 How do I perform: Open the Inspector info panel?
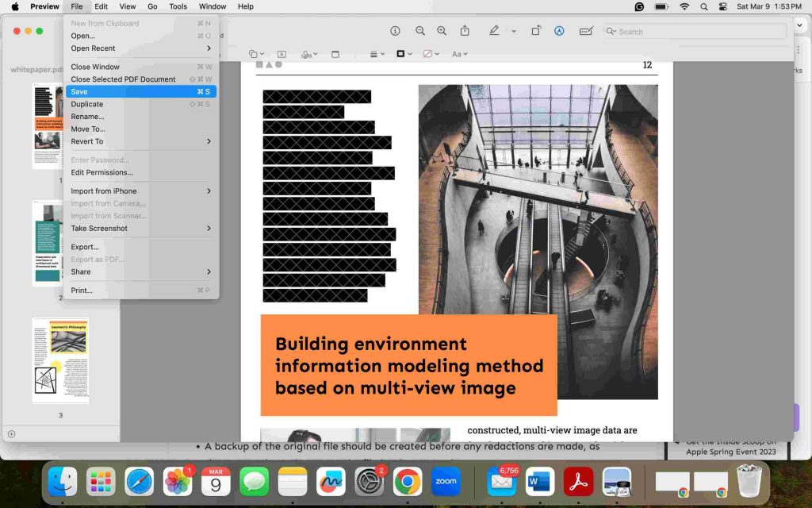[x=395, y=31]
